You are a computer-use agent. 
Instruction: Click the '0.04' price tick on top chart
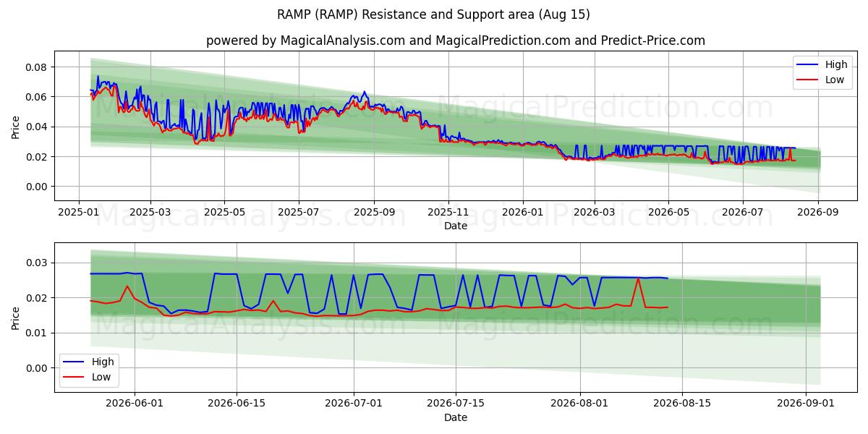point(37,127)
